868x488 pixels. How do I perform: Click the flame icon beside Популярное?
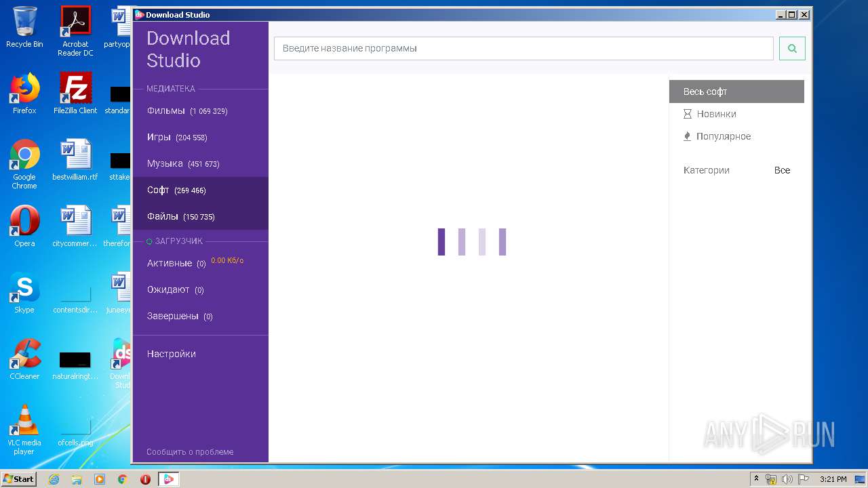(x=688, y=136)
